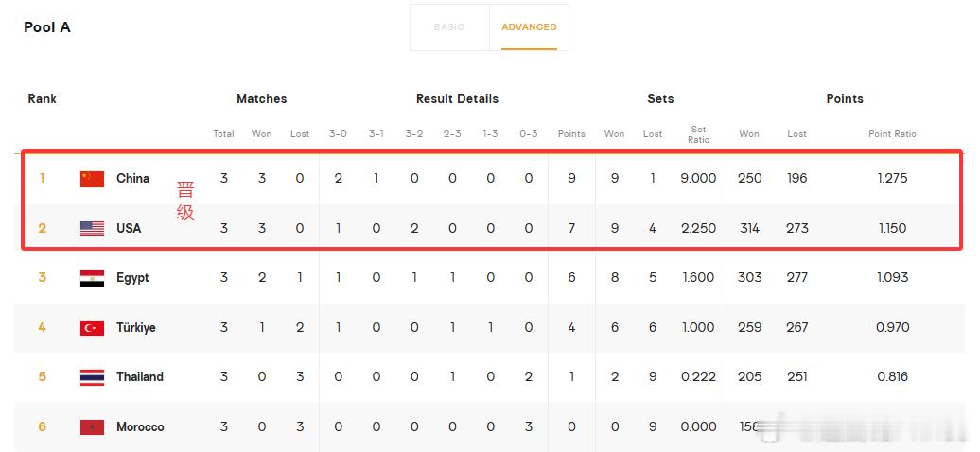Click the Thailand flag icon
This screenshot has height=452, width=980.
(x=92, y=377)
